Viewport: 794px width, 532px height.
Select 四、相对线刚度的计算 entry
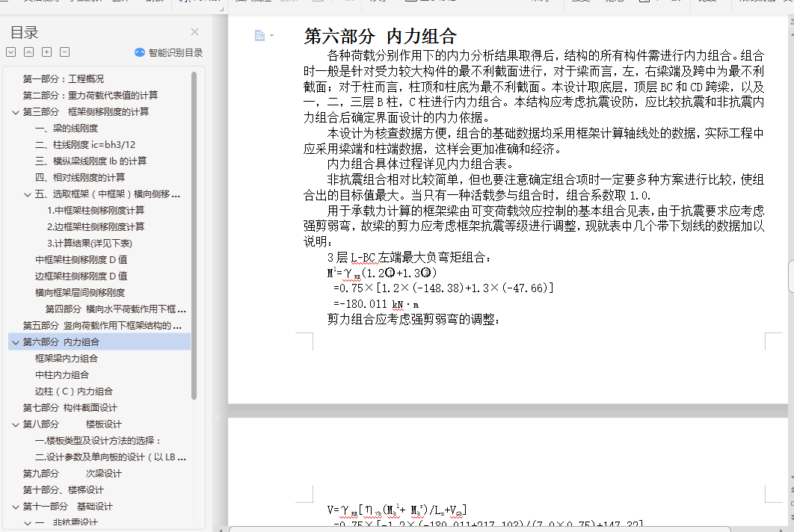pos(80,178)
